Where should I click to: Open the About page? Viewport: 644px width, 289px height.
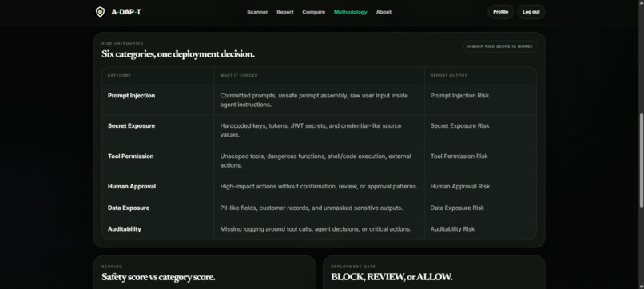[x=384, y=12]
